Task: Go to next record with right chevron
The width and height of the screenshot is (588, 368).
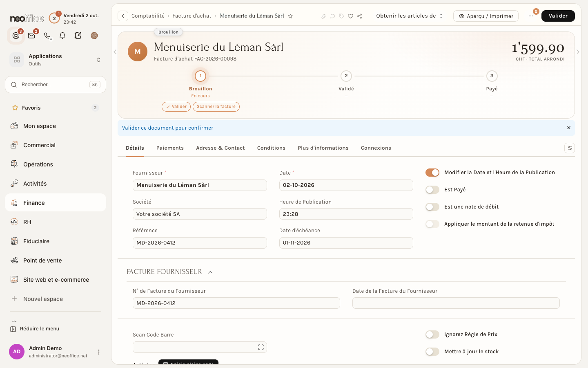Action: pos(578,52)
